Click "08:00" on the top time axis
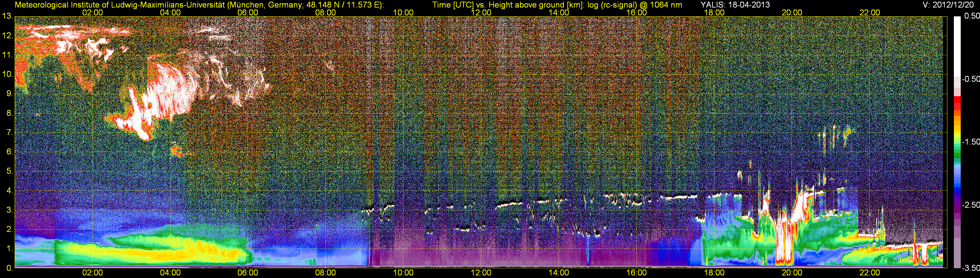The width and height of the screenshot is (980, 278). pos(326,12)
